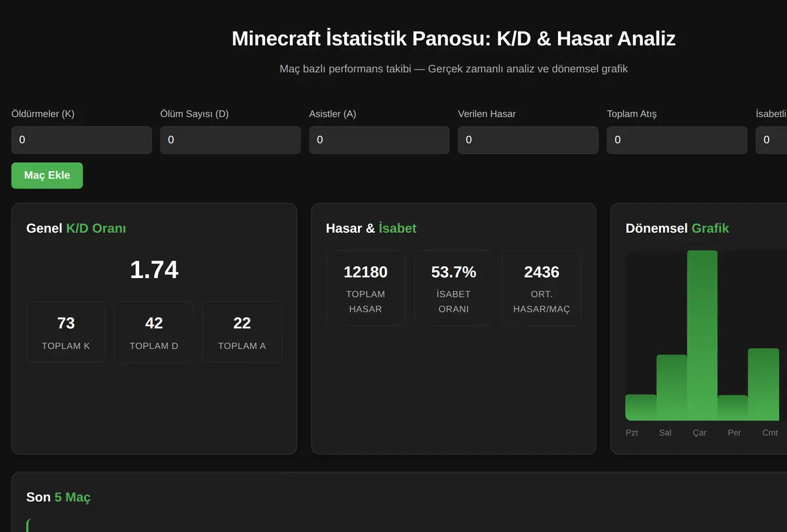The image size is (787, 532).
Task: Focus the Ölüm Sayısı (D) input
Action: (230, 140)
